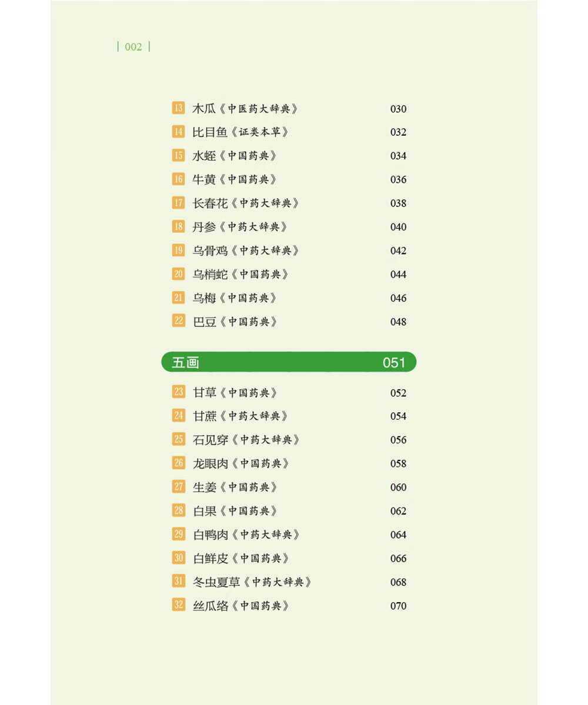This screenshot has height=705, width=588.
Task: Click the 002 page marker at top
Action: 133,47
